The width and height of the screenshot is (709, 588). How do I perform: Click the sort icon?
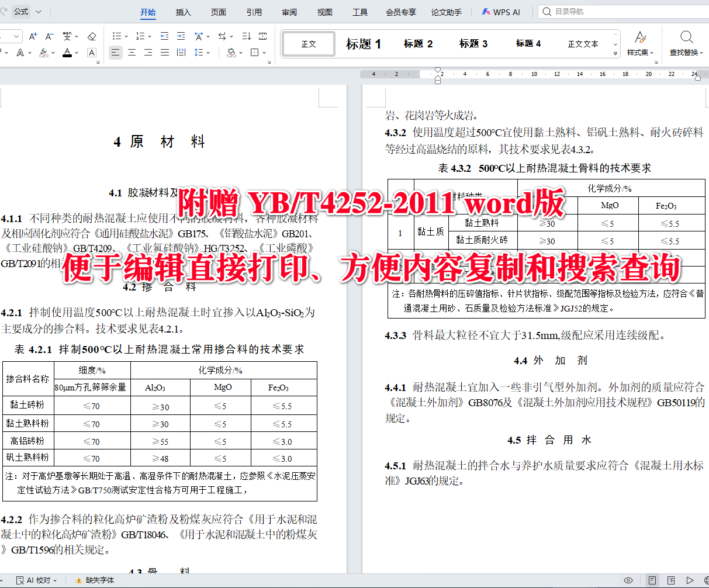[246, 36]
